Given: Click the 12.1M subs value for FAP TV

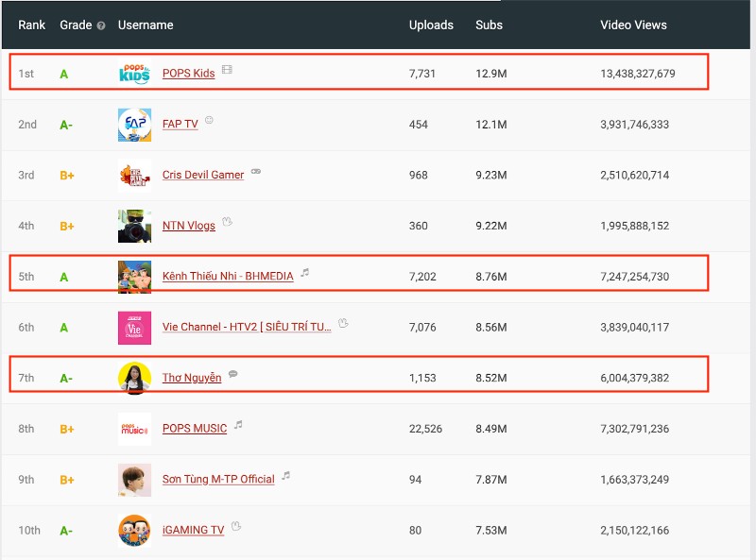Looking at the screenshot, I should [490, 125].
